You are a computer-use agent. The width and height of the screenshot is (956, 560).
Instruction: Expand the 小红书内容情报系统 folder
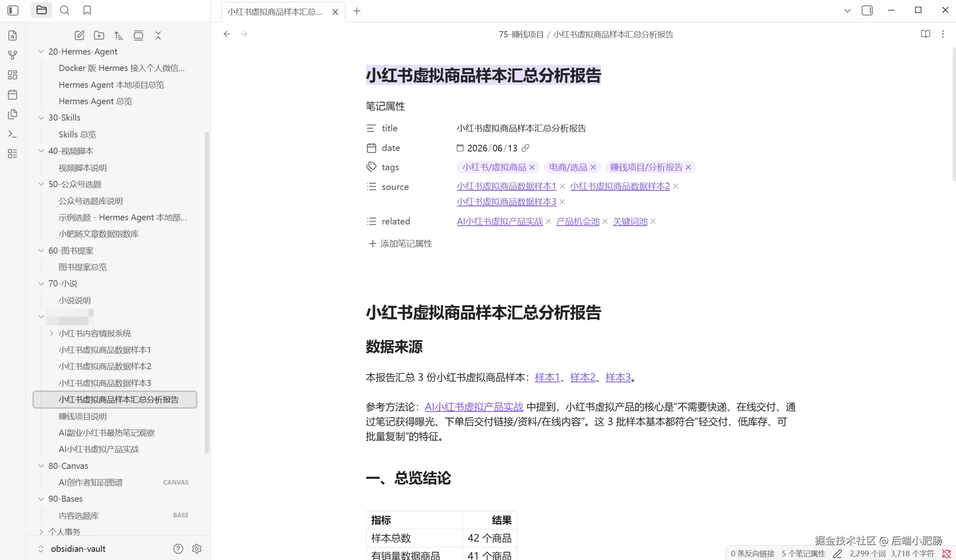tap(51, 334)
